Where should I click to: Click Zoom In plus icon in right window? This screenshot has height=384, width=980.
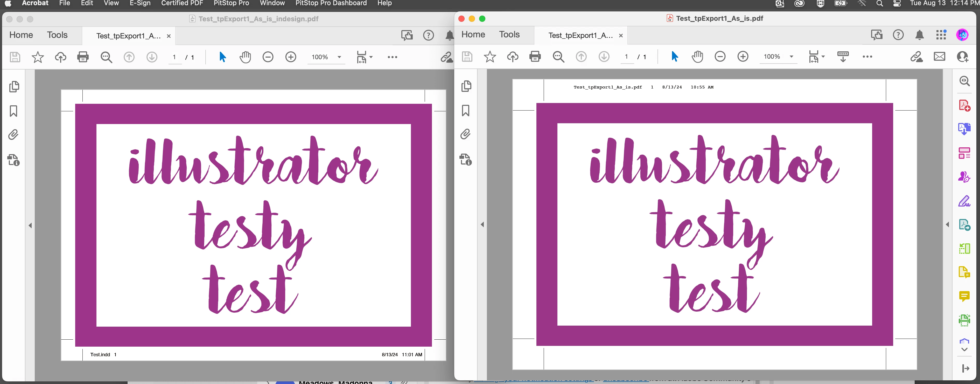pyautogui.click(x=743, y=57)
